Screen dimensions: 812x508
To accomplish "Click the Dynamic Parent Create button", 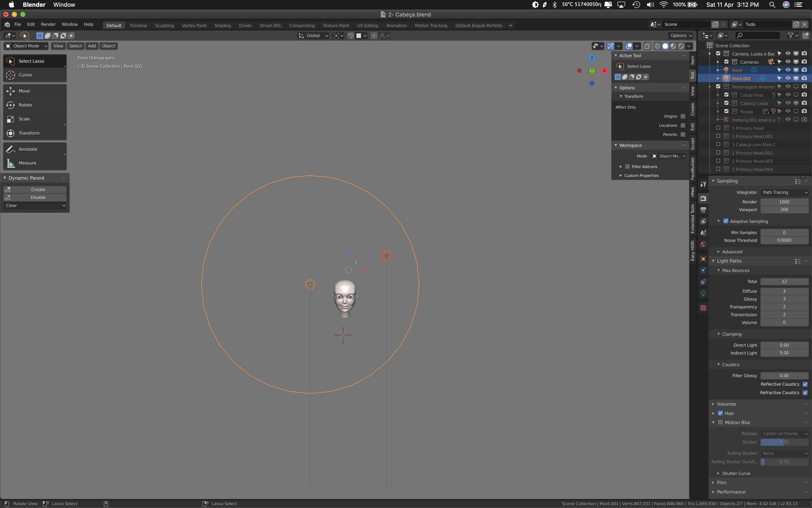I will (35, 189).
